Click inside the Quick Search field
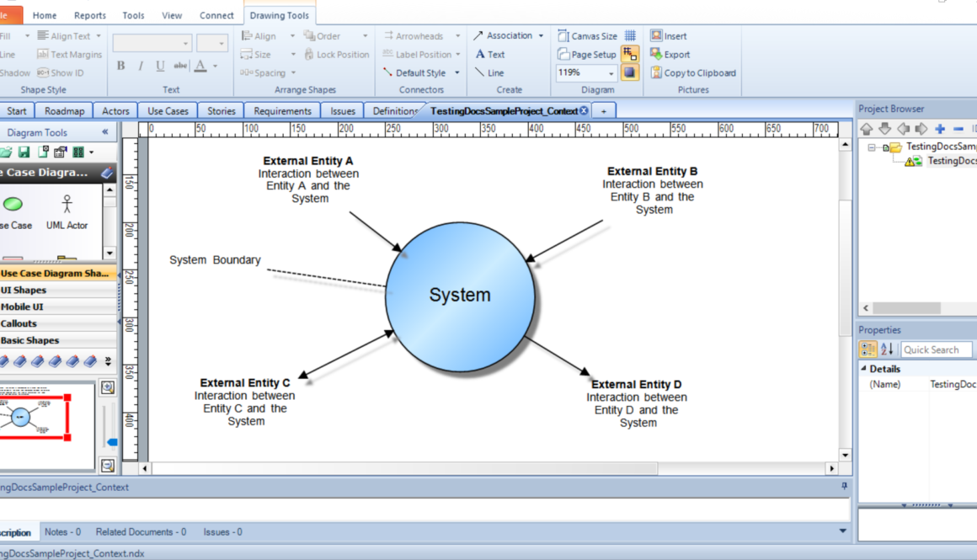The height and width of the screenshot is (560, 977). (x=937, y=349)
